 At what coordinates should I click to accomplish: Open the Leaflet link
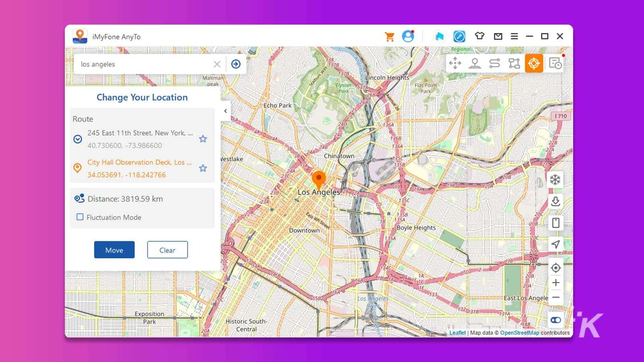(457, 333)
